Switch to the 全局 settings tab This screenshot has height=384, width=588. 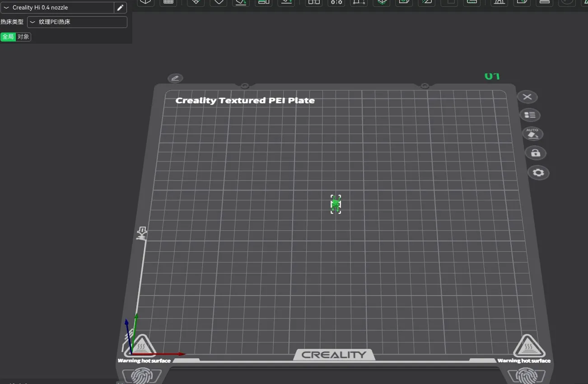pos(8,37)
